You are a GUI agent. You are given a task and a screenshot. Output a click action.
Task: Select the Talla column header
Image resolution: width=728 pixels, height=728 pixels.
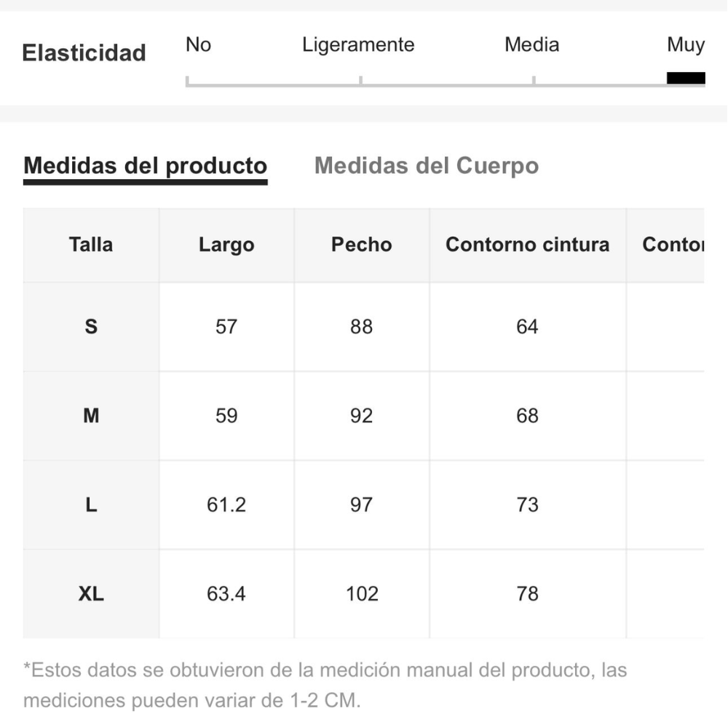click(91, 245)
